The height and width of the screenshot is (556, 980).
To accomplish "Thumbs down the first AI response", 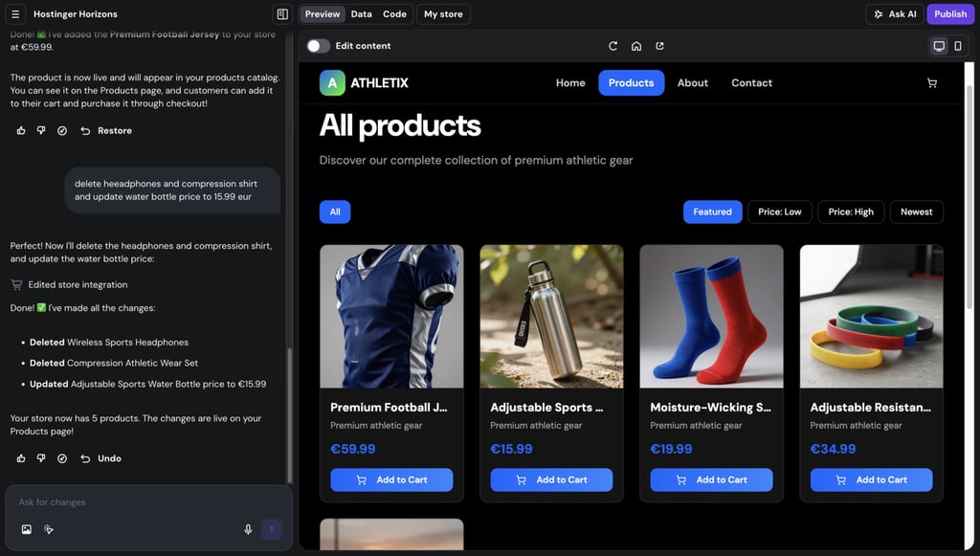I will (x=41, y=130).
